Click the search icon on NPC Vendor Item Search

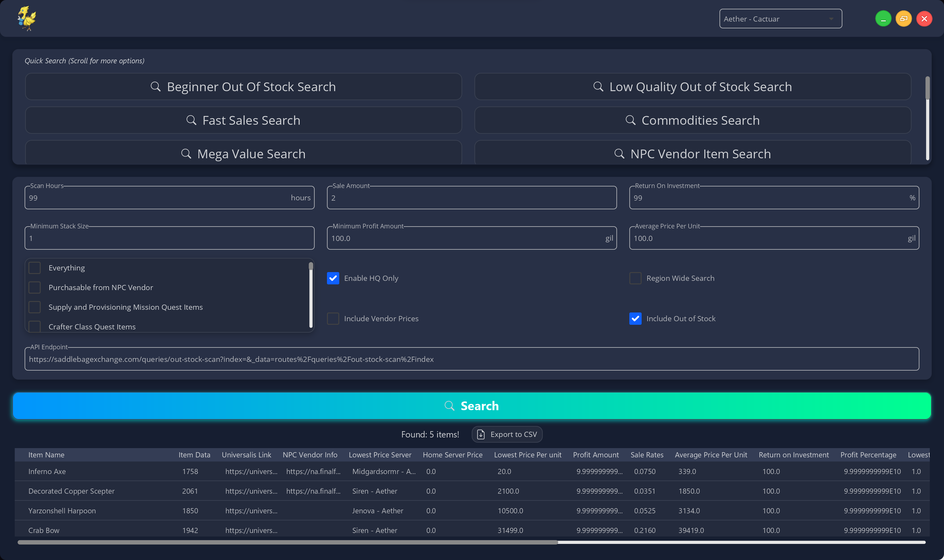point(620,154)
